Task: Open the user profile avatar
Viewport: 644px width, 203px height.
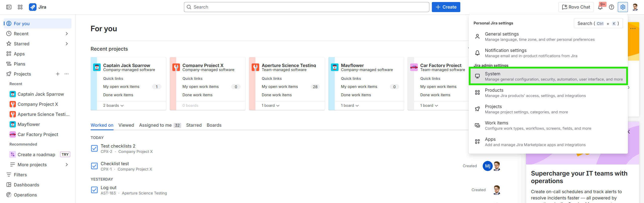Action: tap(635, 7)
